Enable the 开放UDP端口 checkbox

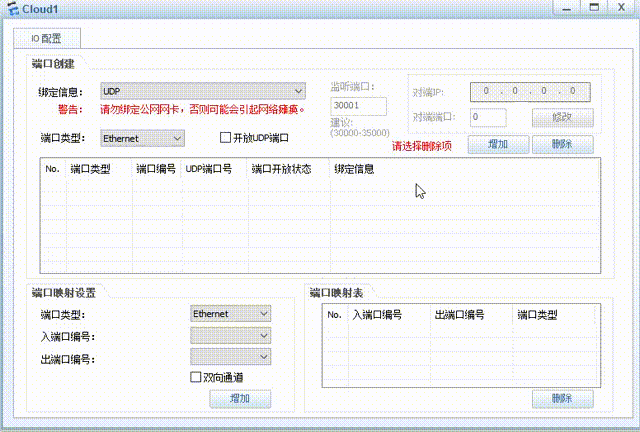pos(225,138)
